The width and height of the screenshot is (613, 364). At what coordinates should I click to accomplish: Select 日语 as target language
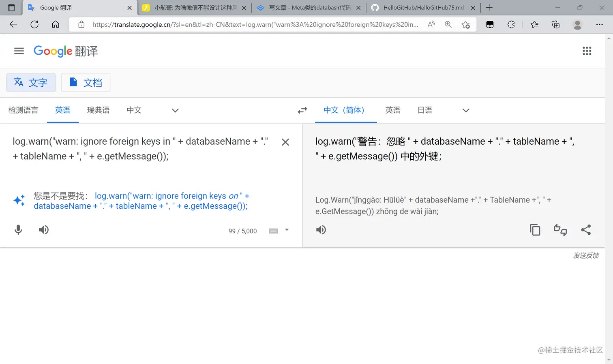(425, 110)
